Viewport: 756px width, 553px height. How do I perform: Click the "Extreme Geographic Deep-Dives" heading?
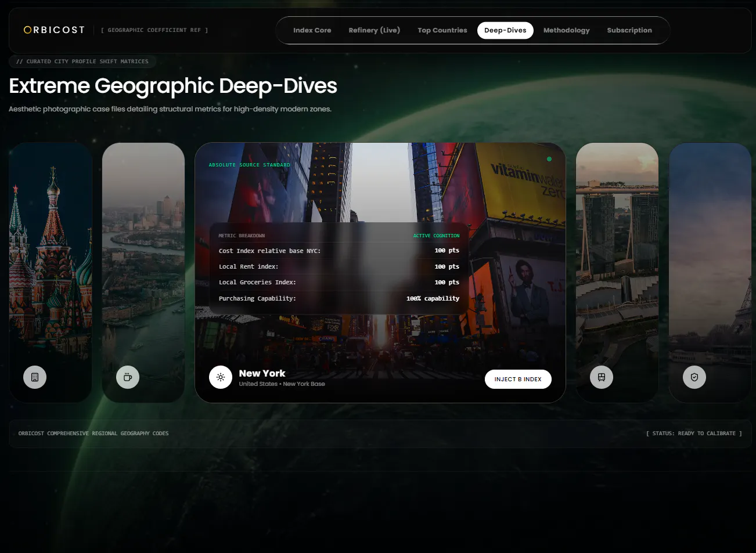(173, 86)
